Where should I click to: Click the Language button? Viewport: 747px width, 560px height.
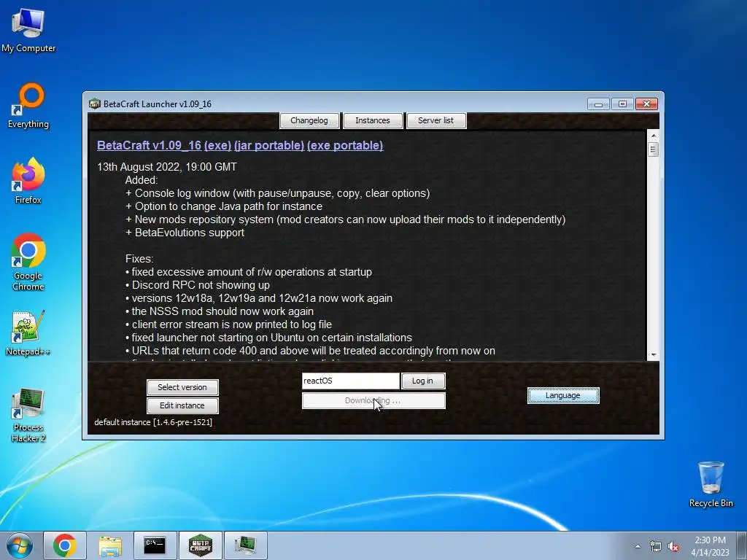click(x=563, y=396)
